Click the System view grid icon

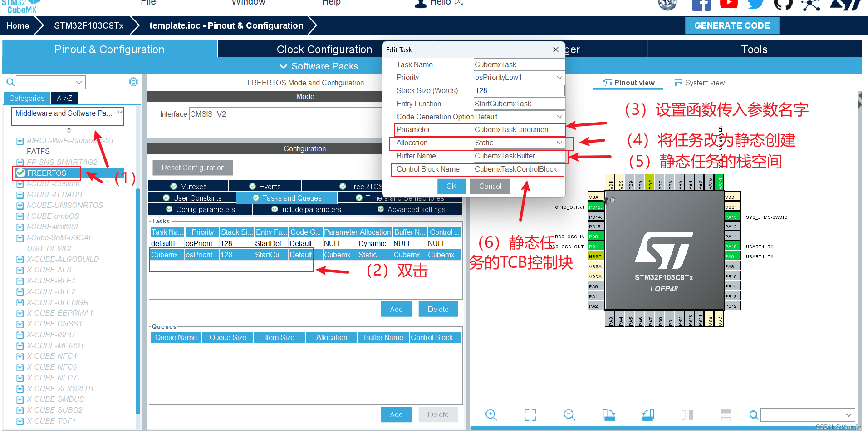pos(678,82)
